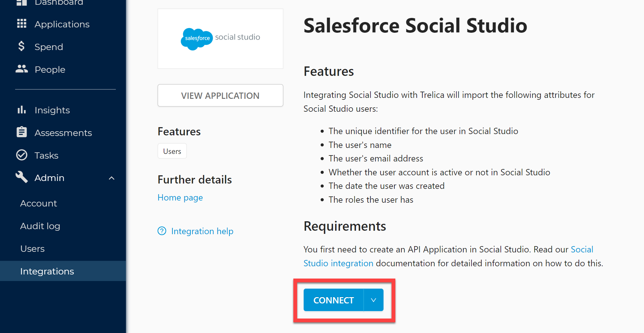Screen dimensions: 644x333
Task: Click the Spend dollar sign icon
Action: [x=21, y=46]
